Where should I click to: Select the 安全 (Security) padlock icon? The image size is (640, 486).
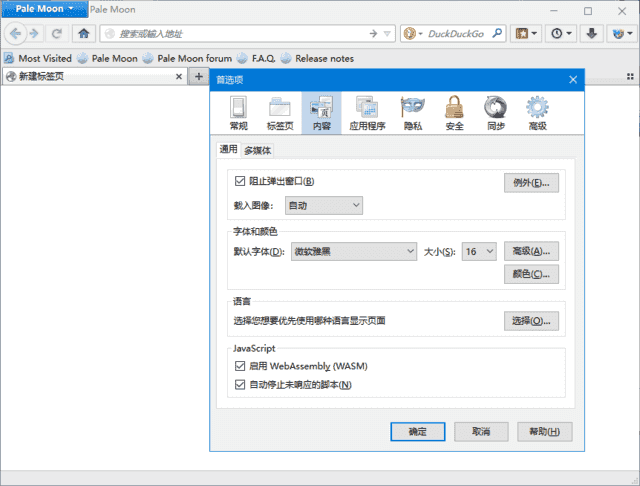click(x=454, y=113)
